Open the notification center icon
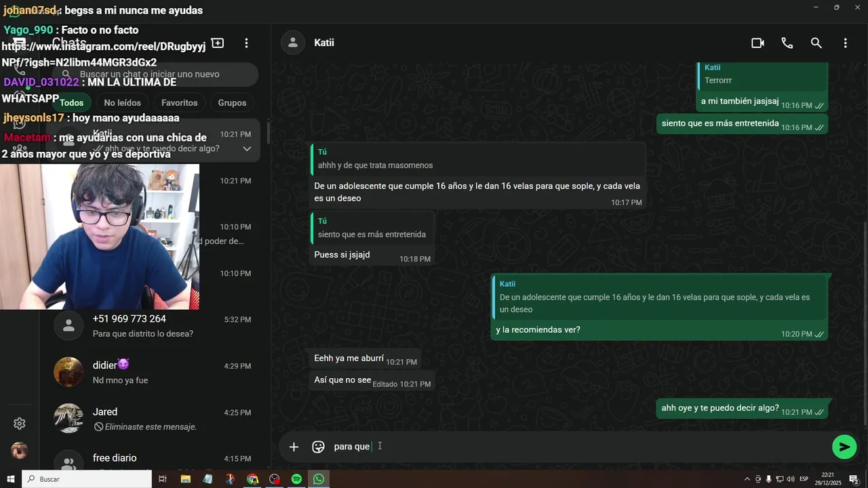Image resolution: width=868 pixels, height=488 pixels. (x=854, y=479)
